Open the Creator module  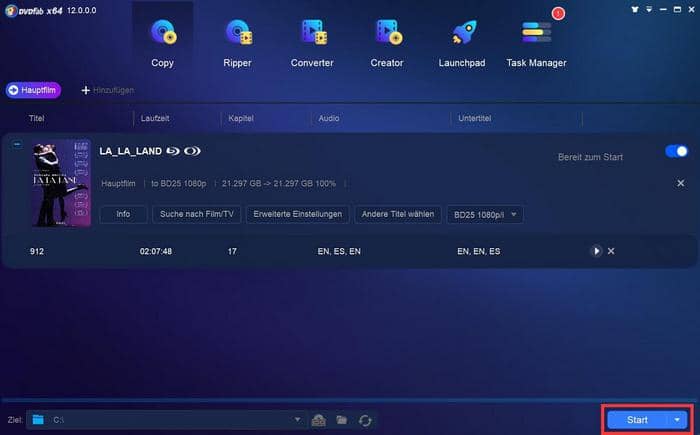pyautogui.click(x=387, y=43)
